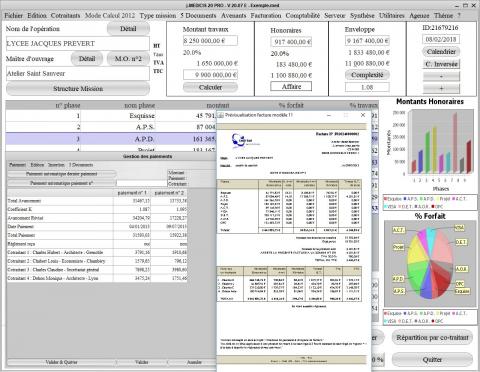The height and width of the screenshot is (372, 480).
Task: Open the Facturation menu
Action: [266, 16]
